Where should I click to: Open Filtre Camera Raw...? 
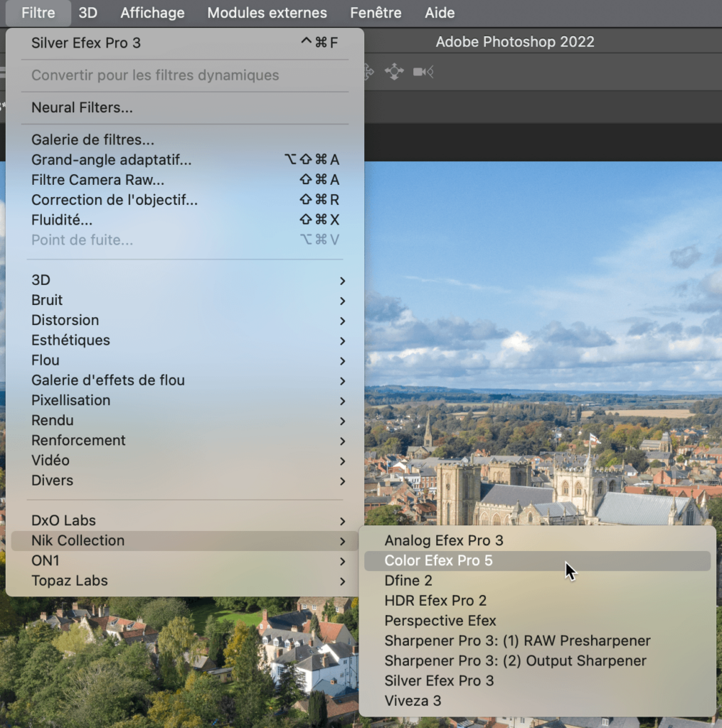(184, 180)
